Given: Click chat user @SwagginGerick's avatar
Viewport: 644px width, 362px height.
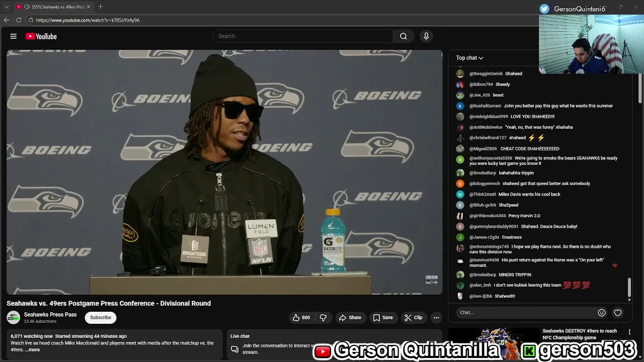Looking at the screenshot, I should coord(460,73).
